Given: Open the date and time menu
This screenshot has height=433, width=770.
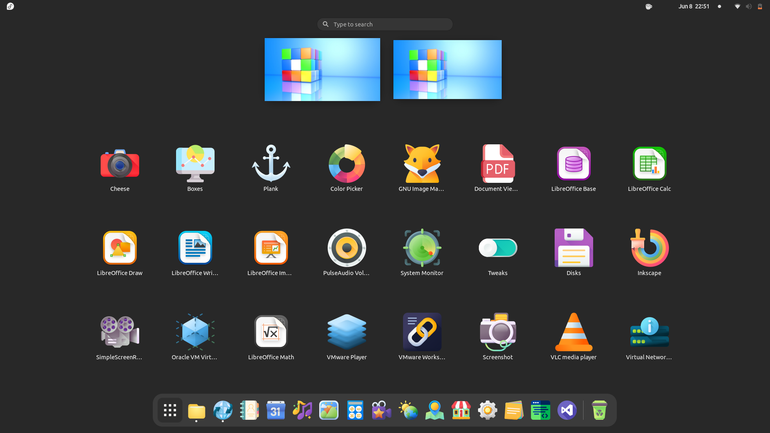Looking at the screenshot, I should coord(693,6).
